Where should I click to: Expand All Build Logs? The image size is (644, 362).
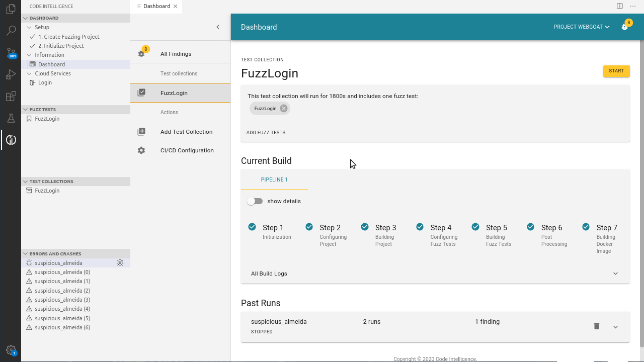[615, 274]
